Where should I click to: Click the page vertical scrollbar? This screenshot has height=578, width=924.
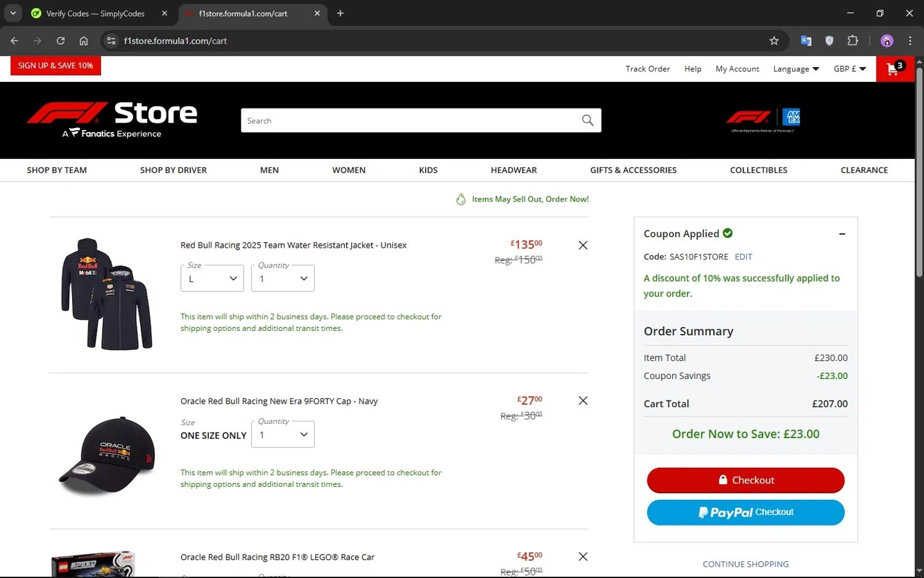click(919, 173)
